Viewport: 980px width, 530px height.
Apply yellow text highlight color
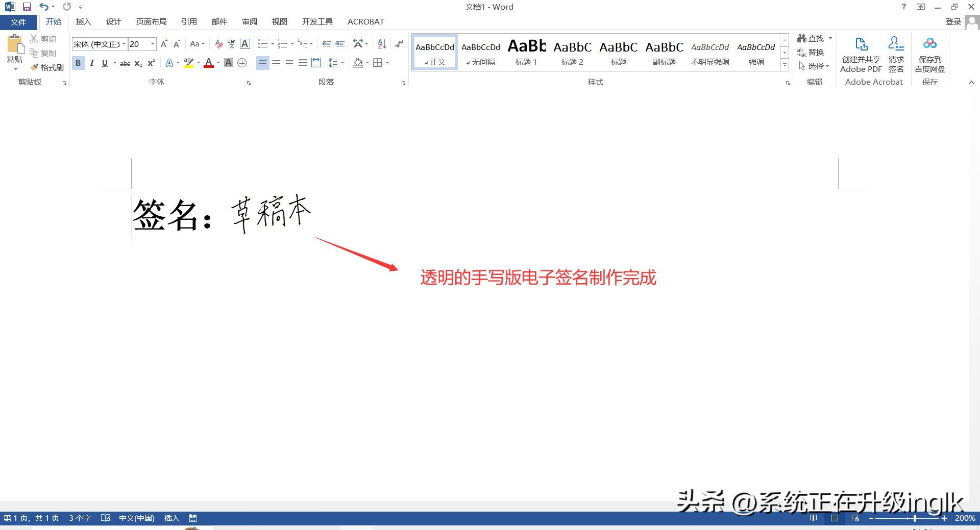coord(189,63)
